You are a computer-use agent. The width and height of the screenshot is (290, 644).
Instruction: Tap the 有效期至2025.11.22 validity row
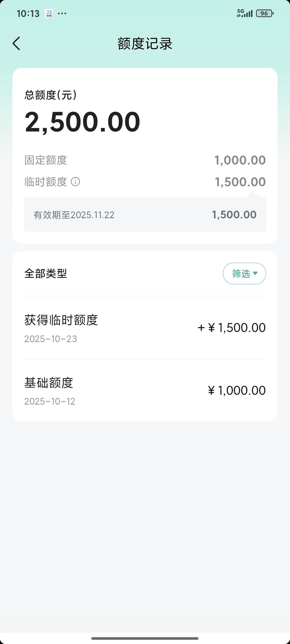pyautogui.click(x=145, y=215)
